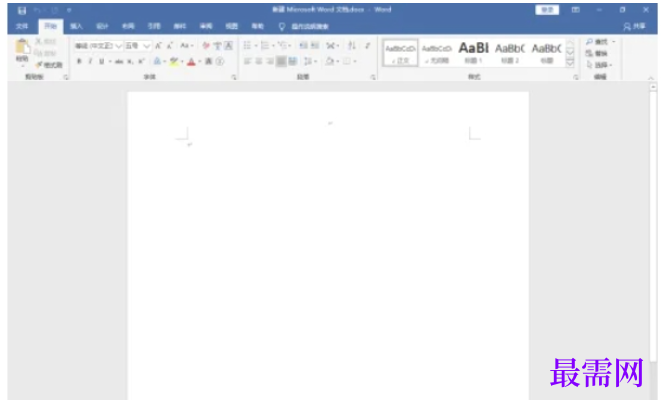Open the multilevel list dropdown
662x404 pixels.
(290, 46)
